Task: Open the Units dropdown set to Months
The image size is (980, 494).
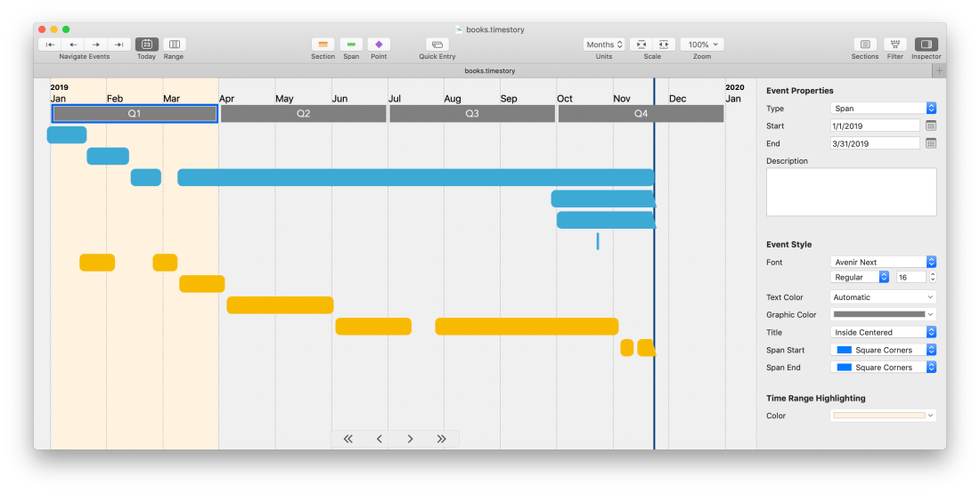Action: pyautogui.click(x=604, y=44)
